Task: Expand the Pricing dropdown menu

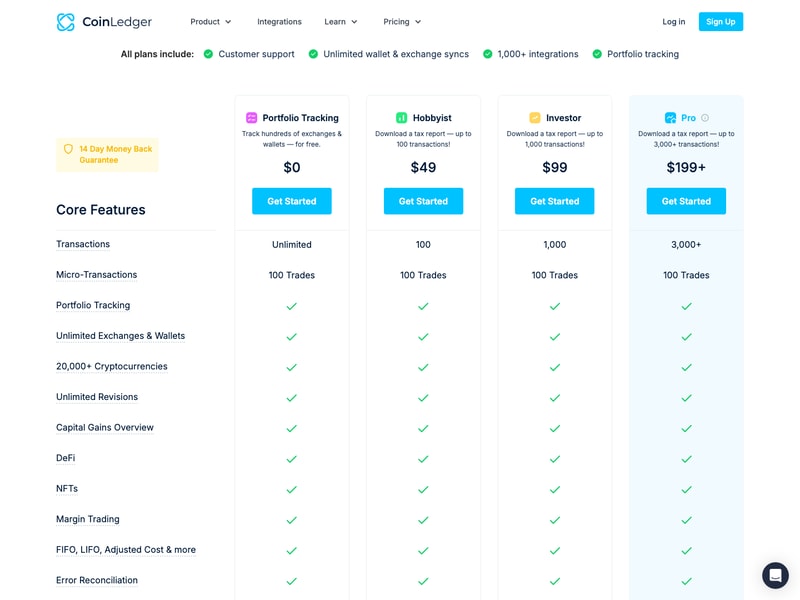Action: [402, 22]
